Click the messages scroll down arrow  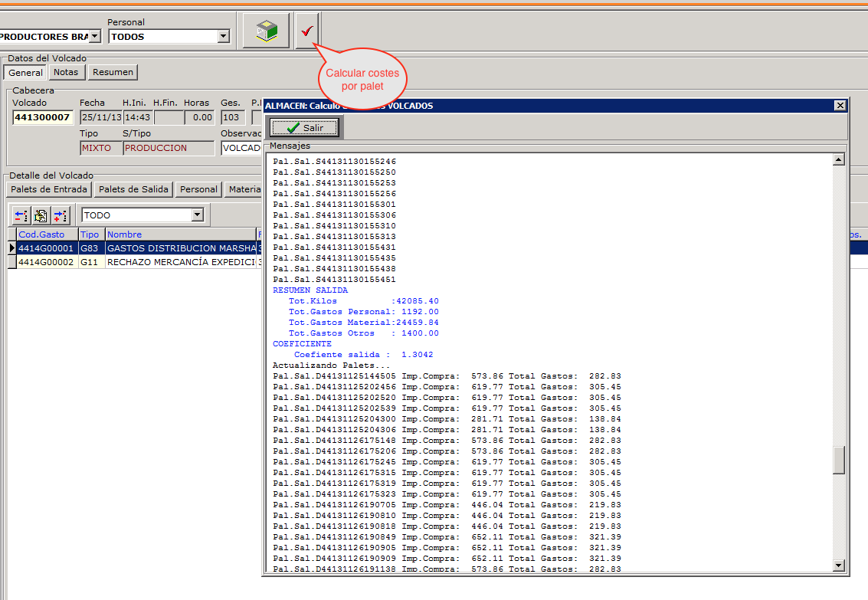pos(839,566)
